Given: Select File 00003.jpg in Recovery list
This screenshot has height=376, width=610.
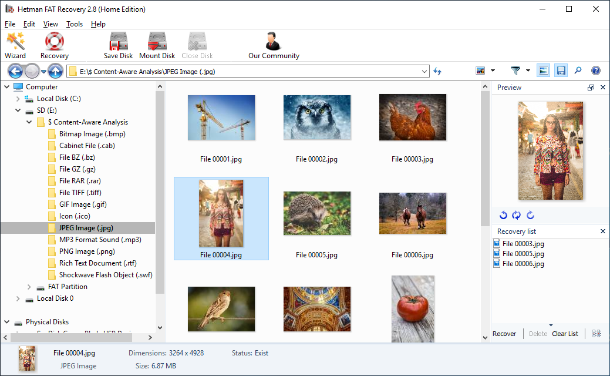Looking at the screenshot, I should (x=519, y=244).
